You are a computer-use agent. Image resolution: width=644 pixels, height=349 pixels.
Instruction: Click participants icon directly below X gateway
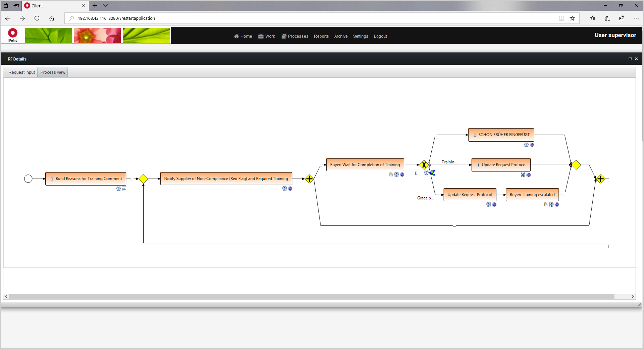pyautogui.click(x=426, y=173)
